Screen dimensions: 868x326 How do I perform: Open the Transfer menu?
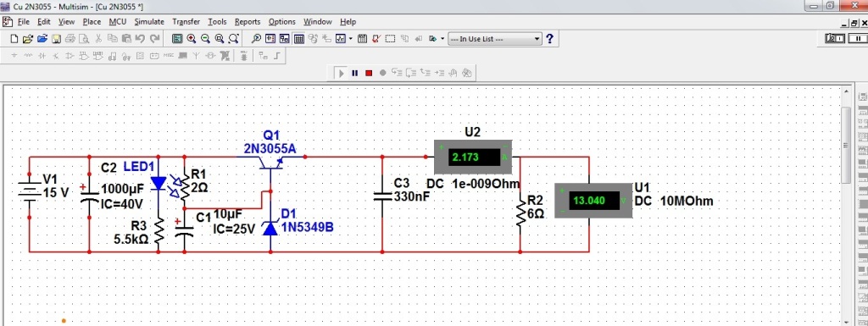(186, 21)
